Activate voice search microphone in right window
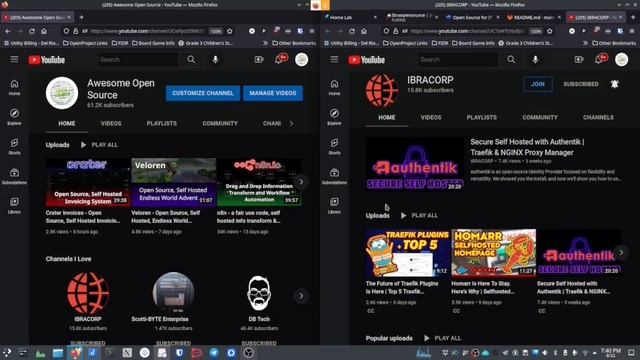The image size is (640, 360). (536, 60)
